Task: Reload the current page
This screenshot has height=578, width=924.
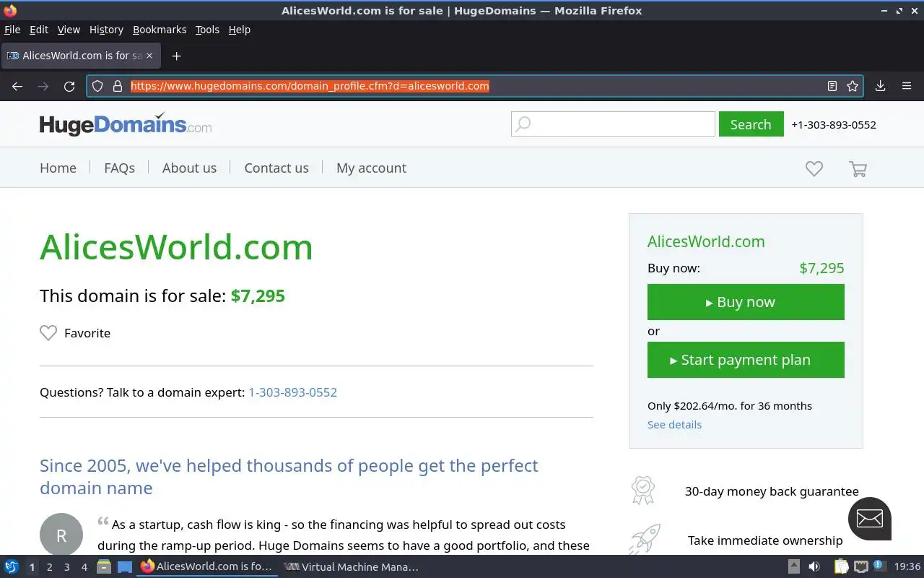Action: click(x=69, y=86)
